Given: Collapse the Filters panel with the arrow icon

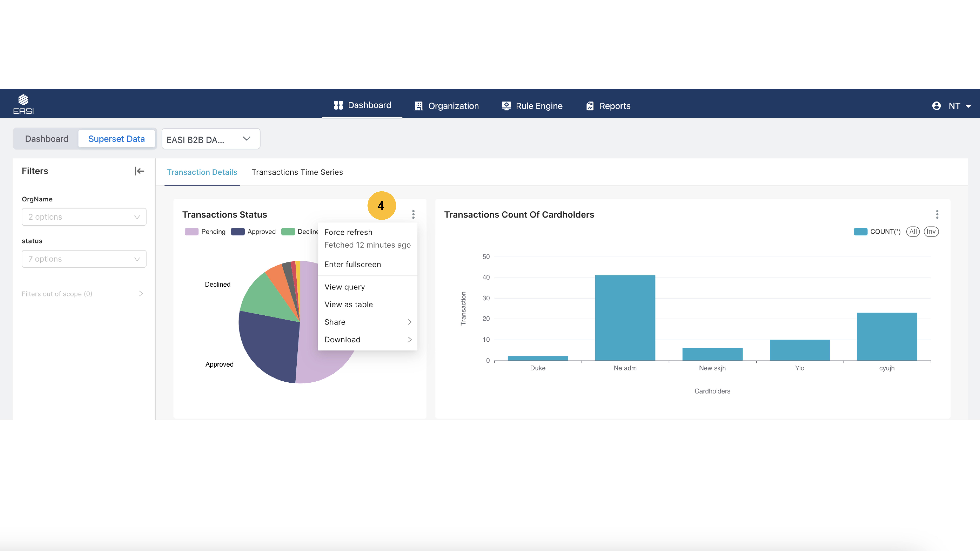Looking at the screenshot, I should pyautogui.click(x=139, y=171).
